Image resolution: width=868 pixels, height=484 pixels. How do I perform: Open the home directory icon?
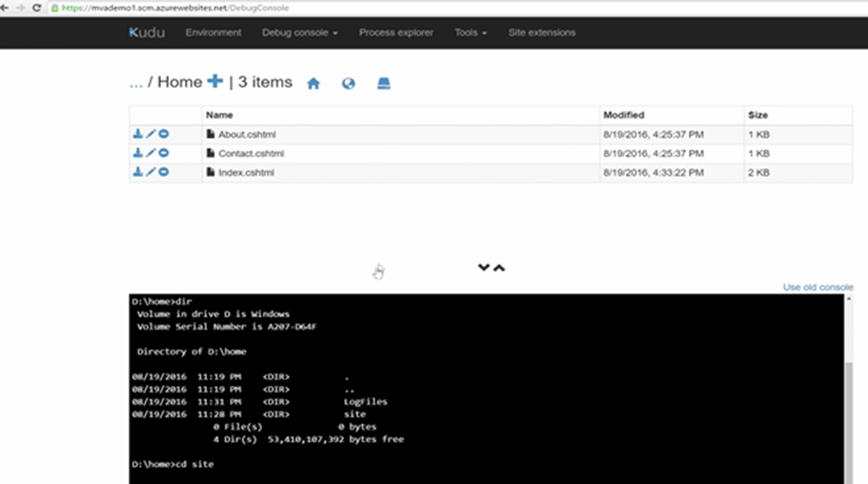314,83
